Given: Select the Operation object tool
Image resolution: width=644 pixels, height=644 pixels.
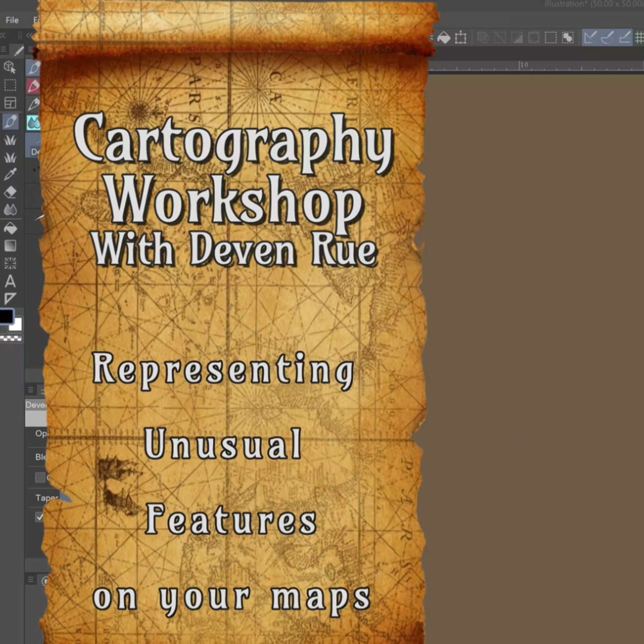Looking at the screenshot, I should (x=10, y=67).
